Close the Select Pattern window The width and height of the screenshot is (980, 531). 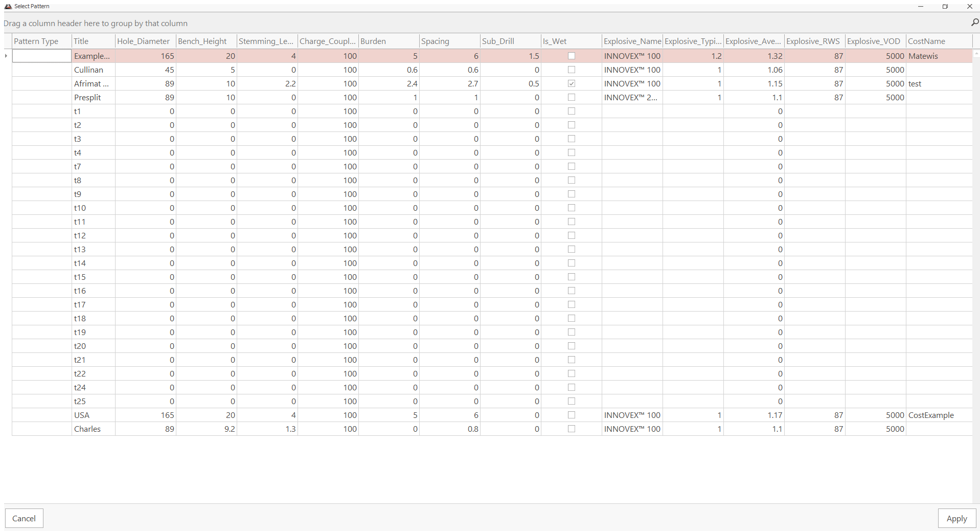coord(969,6)
